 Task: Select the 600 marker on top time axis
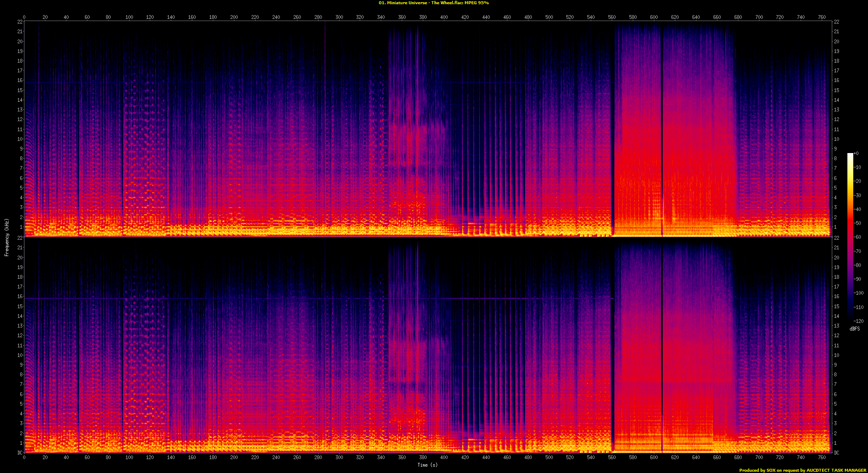point(654,17)
